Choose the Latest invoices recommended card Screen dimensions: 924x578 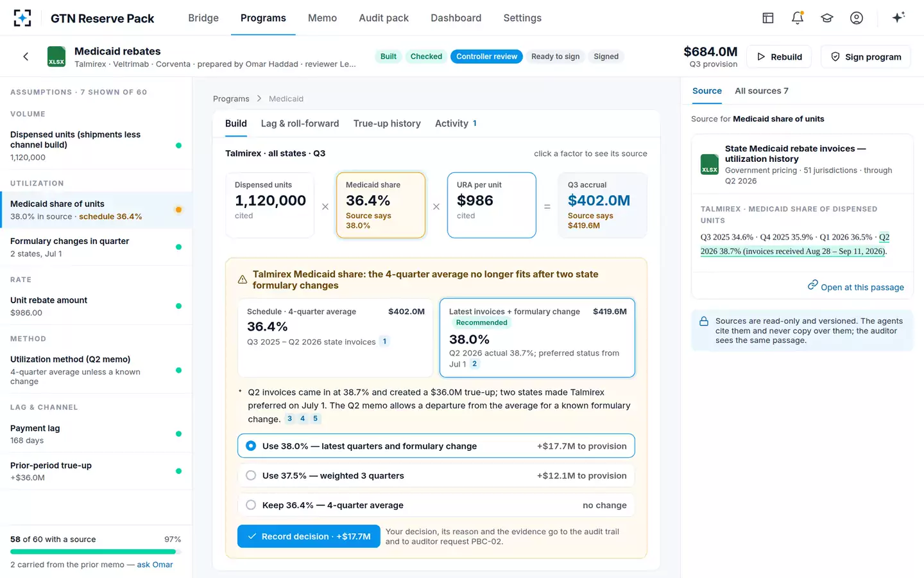click(537, 338)
